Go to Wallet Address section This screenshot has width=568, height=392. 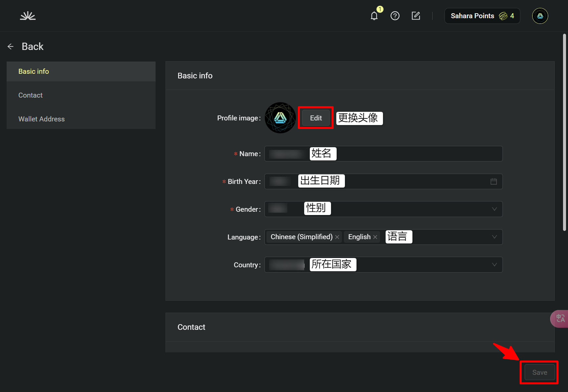[41, 119]
